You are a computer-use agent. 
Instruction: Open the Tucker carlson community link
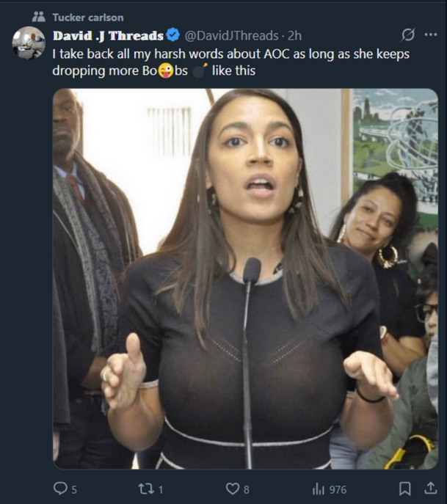pyautogui.click(x=88, y=17)
